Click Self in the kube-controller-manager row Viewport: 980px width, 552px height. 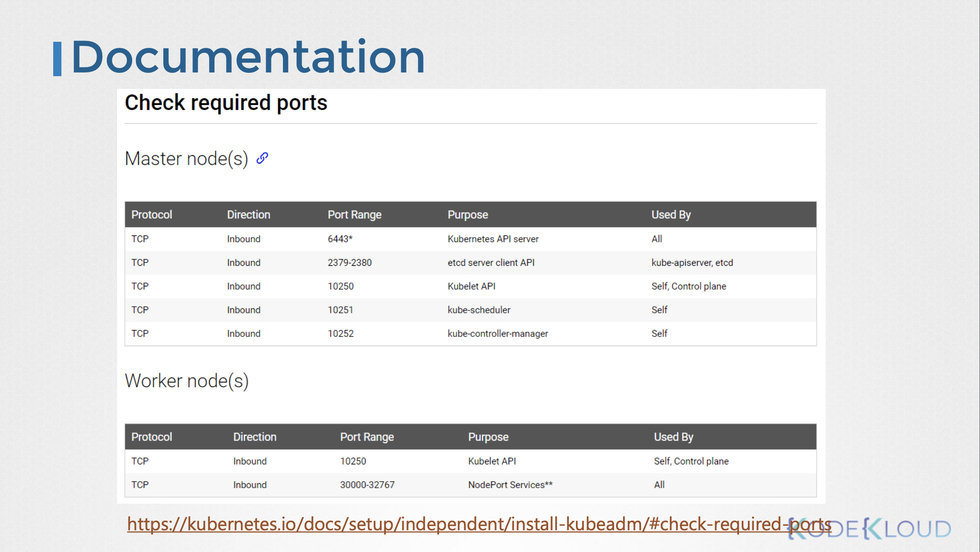(x=659, y=334)
